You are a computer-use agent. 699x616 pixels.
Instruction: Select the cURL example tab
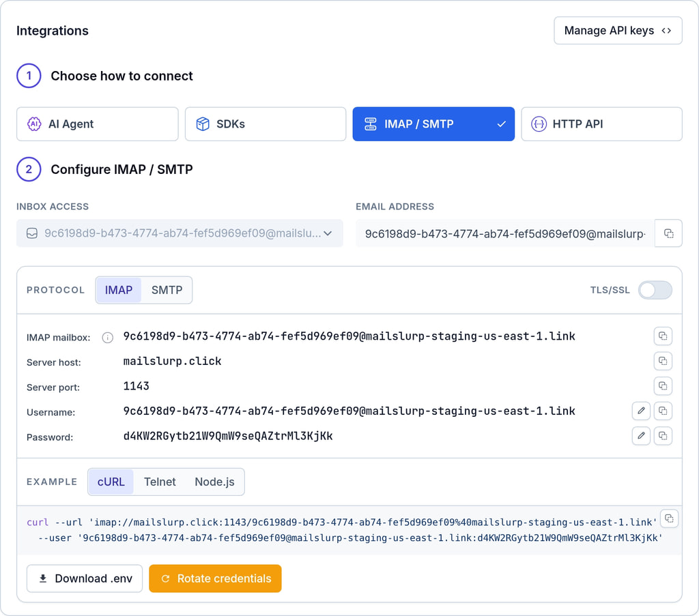tap(111, 482)
